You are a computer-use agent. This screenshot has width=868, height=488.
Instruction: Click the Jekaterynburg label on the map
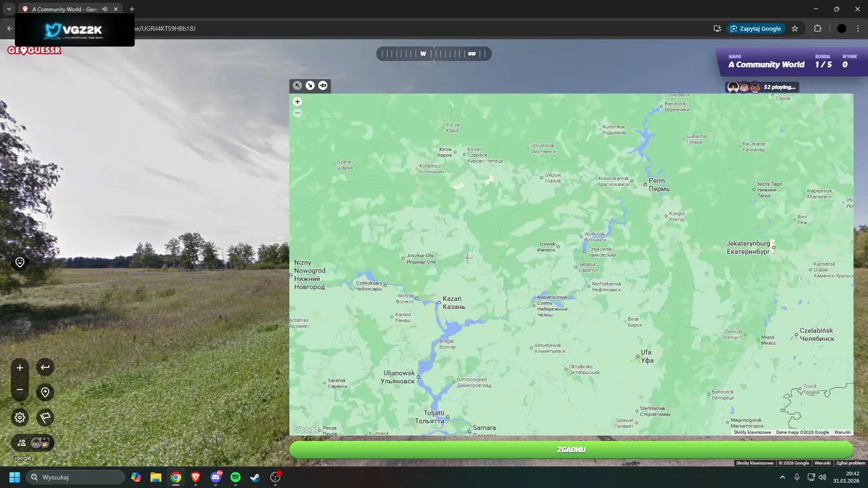748,247
